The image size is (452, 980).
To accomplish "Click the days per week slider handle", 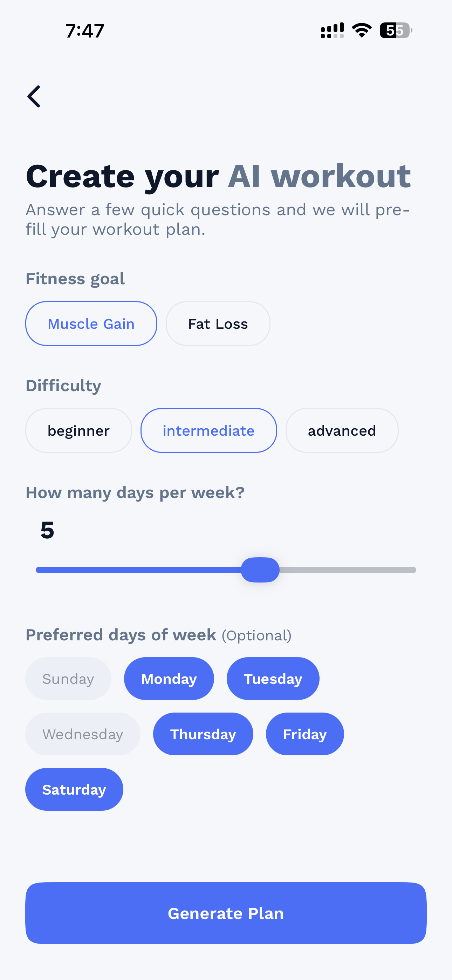I will coord(260,570).
